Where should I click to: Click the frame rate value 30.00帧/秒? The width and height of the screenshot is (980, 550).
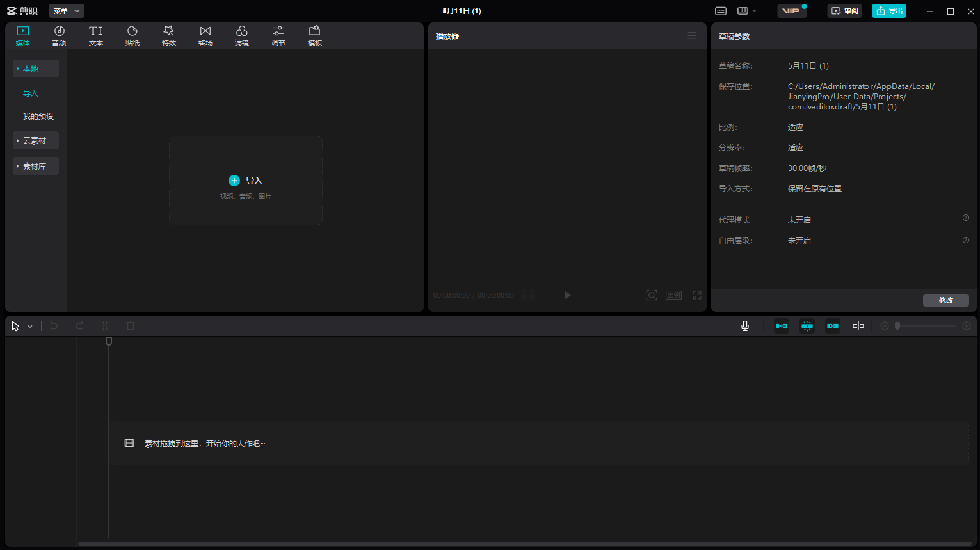pyautogui.click(x=807, y=168)
